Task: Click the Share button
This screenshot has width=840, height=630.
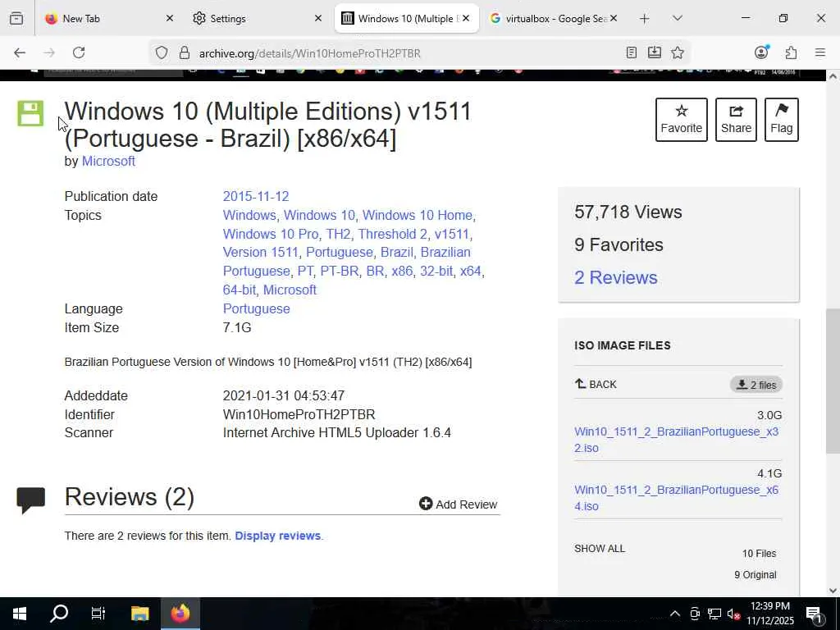Action: pos(736,120)
